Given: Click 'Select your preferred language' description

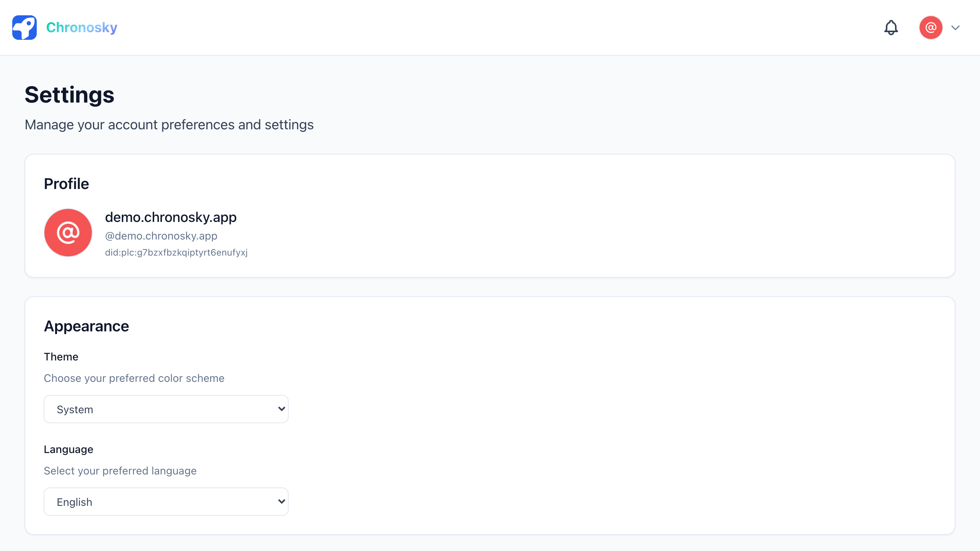Looking at the screenshot, I should [x=120, y=471].
